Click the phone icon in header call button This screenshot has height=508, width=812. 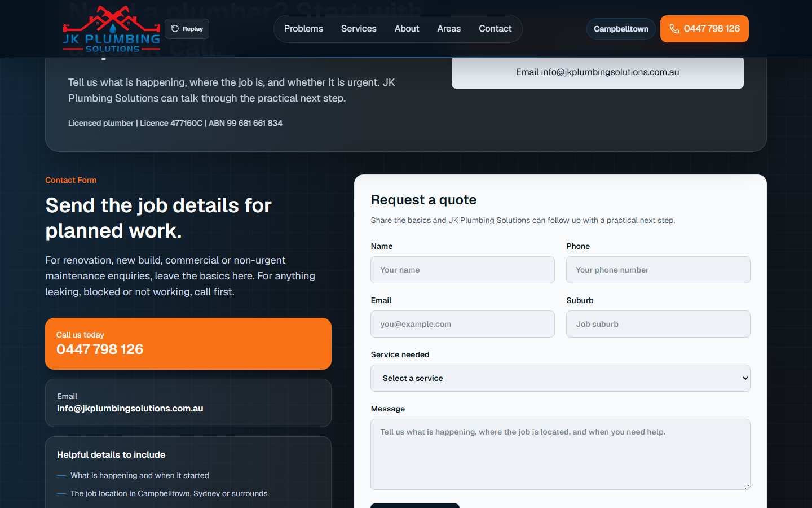[x=674, y=29]
